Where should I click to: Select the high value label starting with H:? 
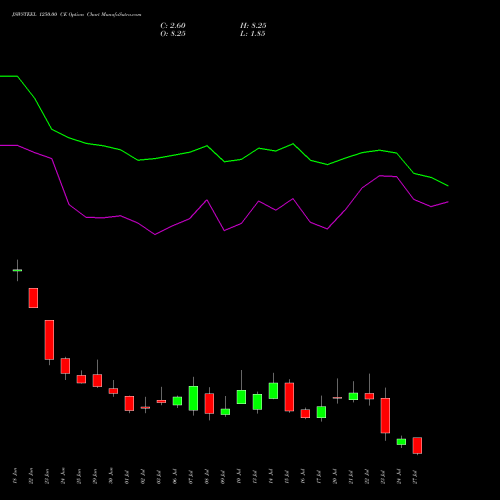[253, 26]
